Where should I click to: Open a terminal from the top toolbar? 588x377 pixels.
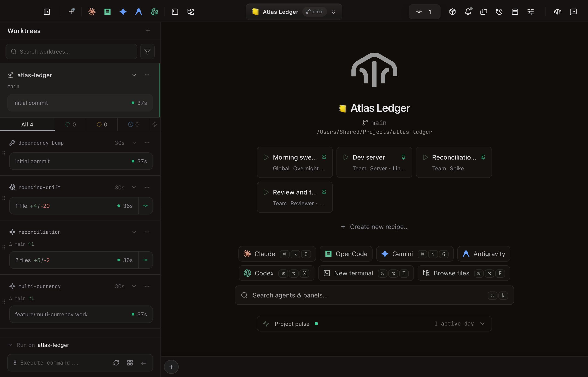pyautogui.click(x=175, y=12)
